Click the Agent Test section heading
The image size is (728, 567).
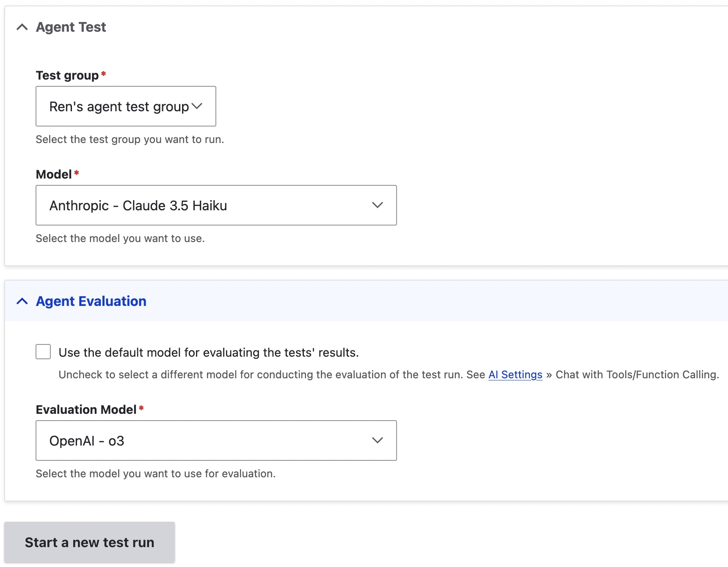71,28
